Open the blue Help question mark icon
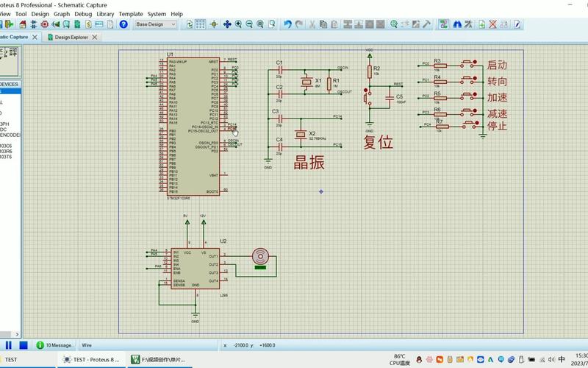This screenshot has height=368, width=588. [123, 24]
